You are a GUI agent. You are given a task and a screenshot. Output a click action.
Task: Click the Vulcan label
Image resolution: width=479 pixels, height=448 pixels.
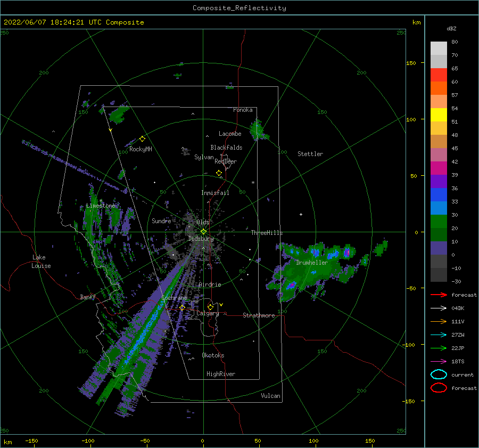pyautogui.click(x=271, y=396)
